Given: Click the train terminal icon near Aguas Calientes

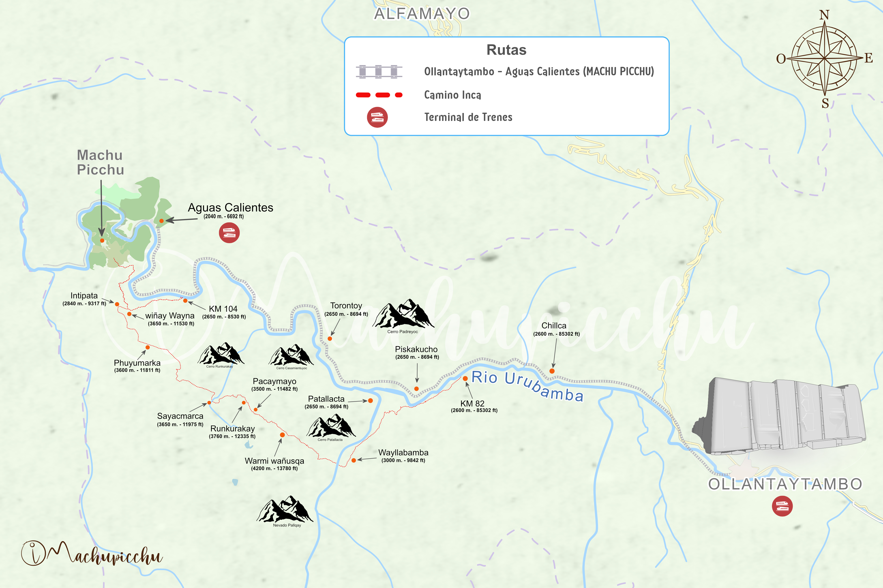Looking at the screenshot, I should pyautogui.click(x=229, y=233).
